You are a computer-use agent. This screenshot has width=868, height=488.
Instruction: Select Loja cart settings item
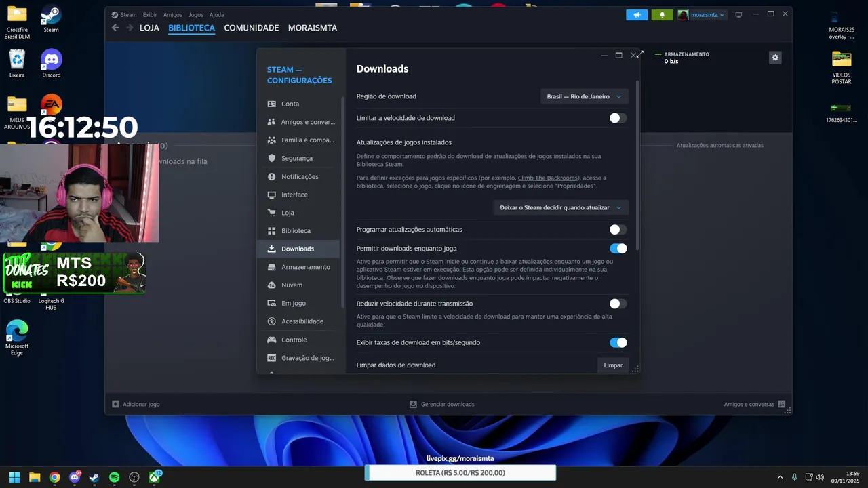[x=298, y=213]
